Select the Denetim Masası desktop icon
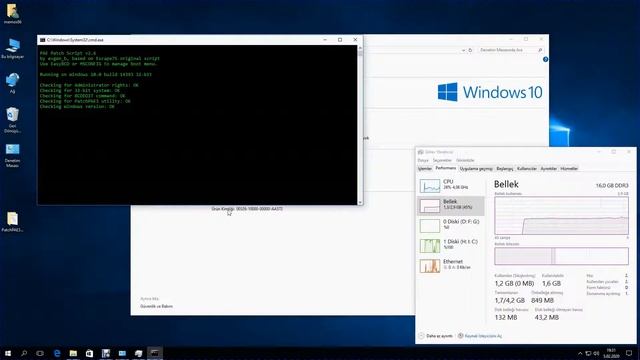This screenshot has height=360, width=640. click(x=12, y=156)
